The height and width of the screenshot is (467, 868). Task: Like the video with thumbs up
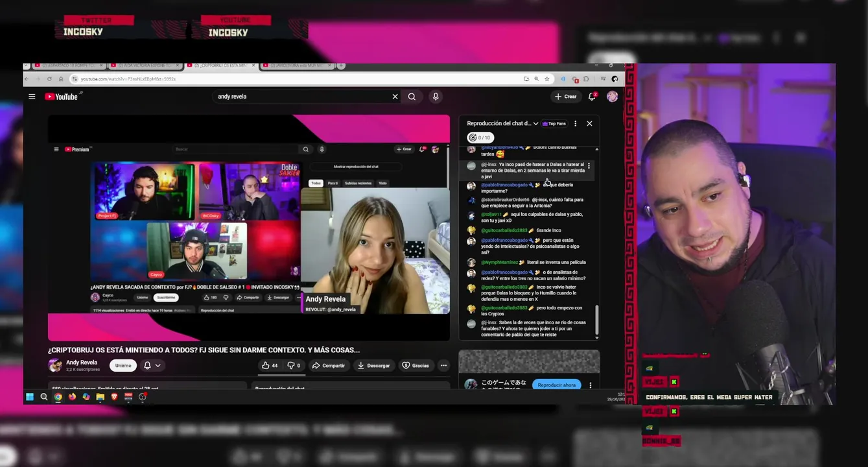[x=270, y=366]
